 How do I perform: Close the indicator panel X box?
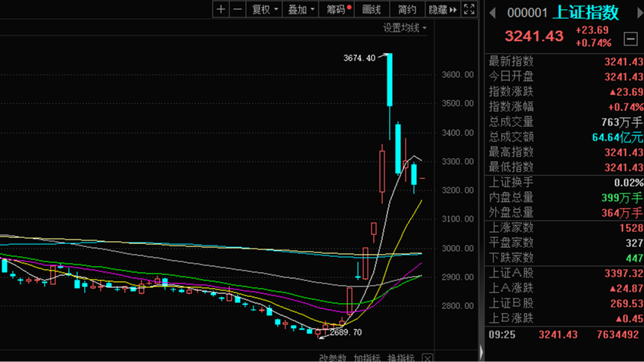coord(427,357)
